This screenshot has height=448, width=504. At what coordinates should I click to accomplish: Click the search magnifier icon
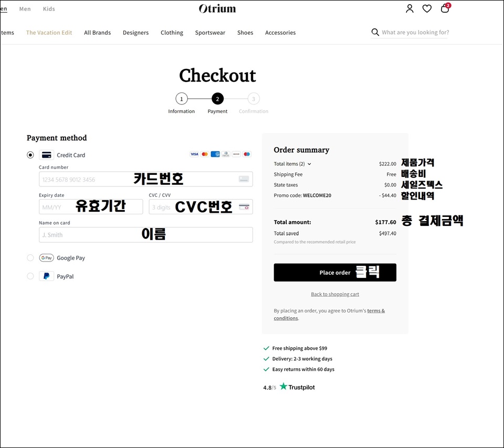[x=375, y=32]
